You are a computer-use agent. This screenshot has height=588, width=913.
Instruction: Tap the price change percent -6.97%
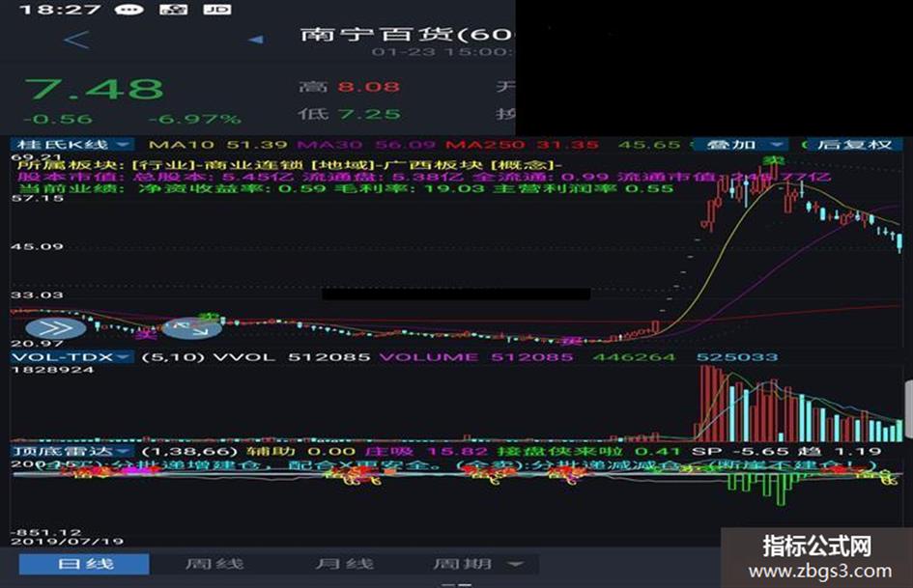pyautogui.click(x=194, y=120)
